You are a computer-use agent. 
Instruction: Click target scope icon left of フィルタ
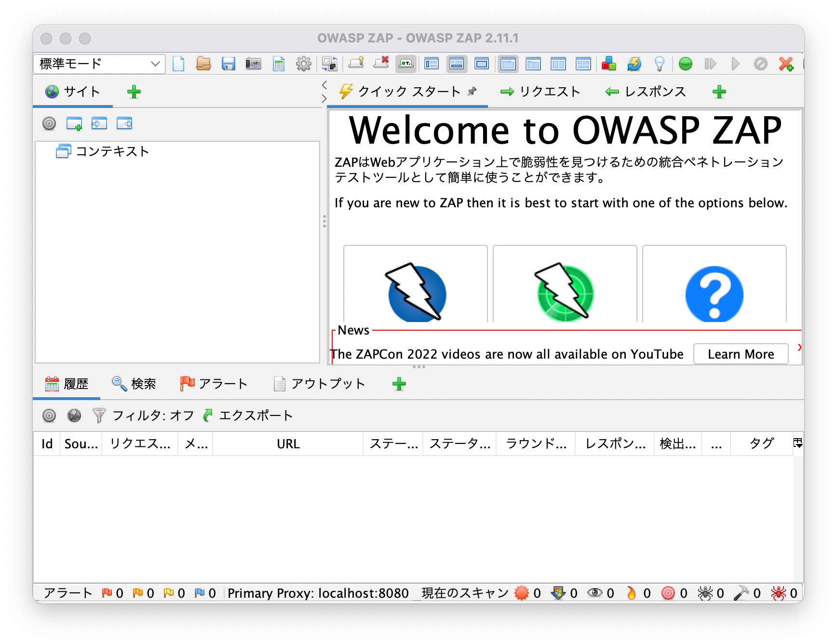pos(49,416)
